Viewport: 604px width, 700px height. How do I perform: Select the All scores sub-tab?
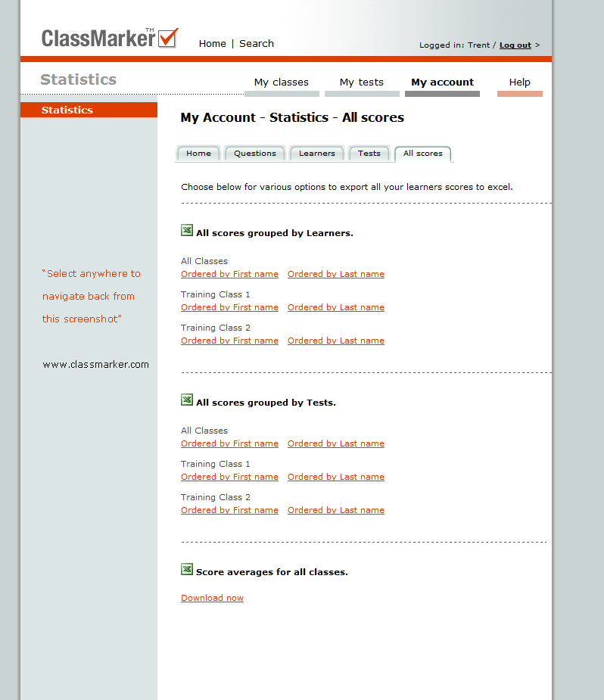pos(423,154)
